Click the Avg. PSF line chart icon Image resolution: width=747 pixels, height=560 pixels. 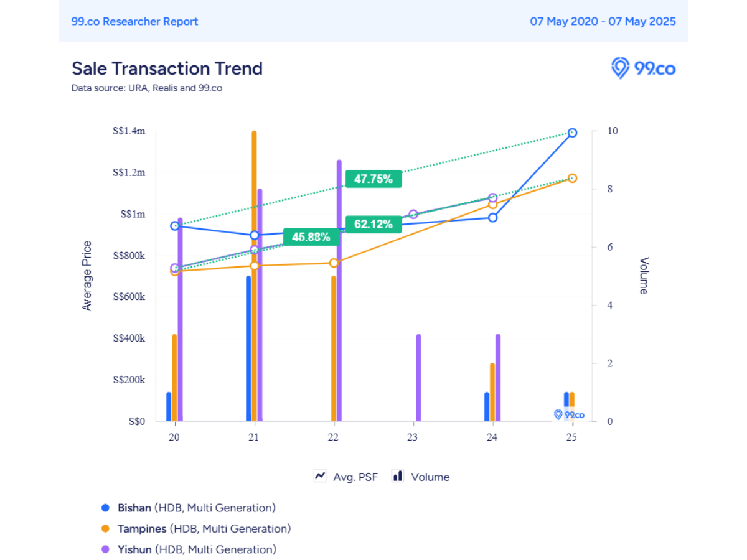(320, 477)
